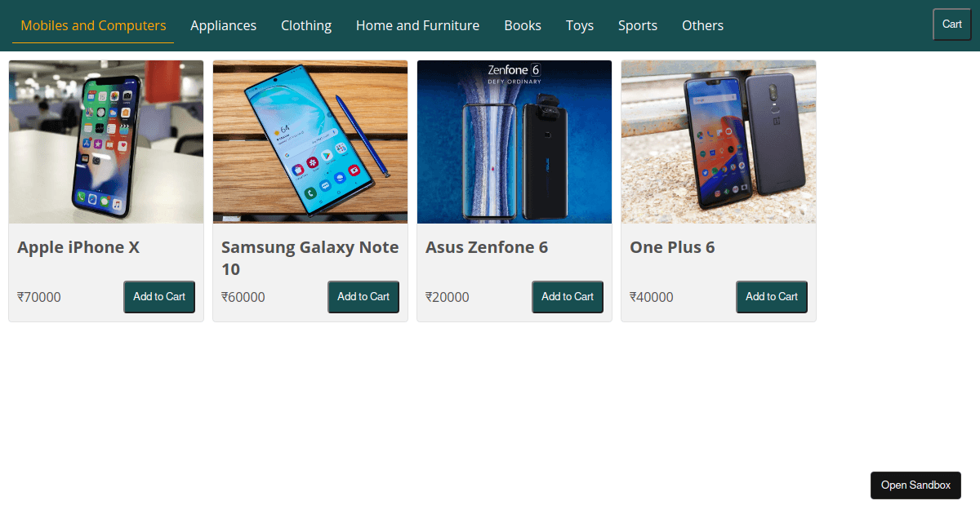Click the One Plus 6 product photo
The height and width of the screenshot is (514, 980).
pos(719,142)
